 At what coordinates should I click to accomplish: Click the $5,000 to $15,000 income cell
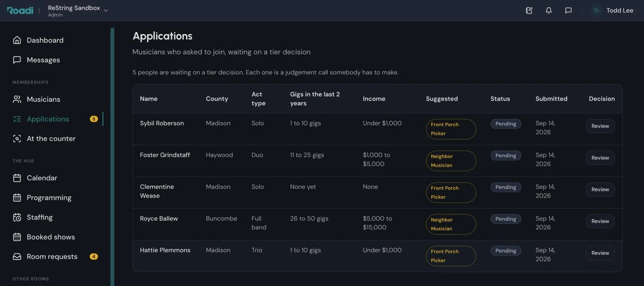(377, 223)
